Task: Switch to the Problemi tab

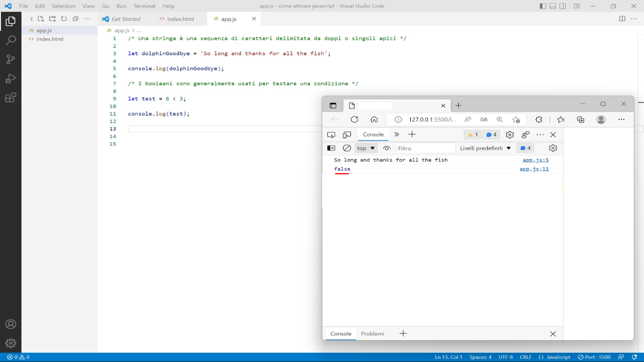Action: 372,334
